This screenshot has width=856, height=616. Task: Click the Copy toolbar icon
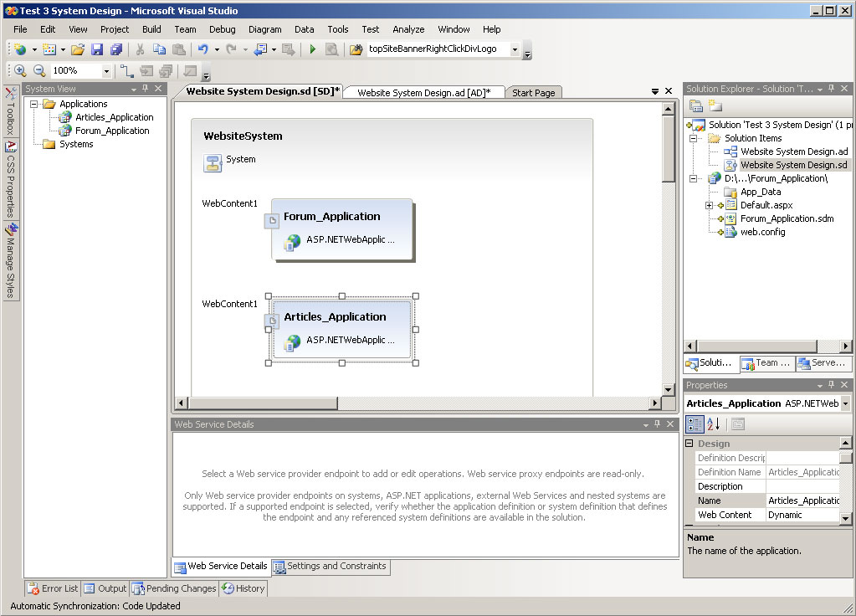click(160, 49)
